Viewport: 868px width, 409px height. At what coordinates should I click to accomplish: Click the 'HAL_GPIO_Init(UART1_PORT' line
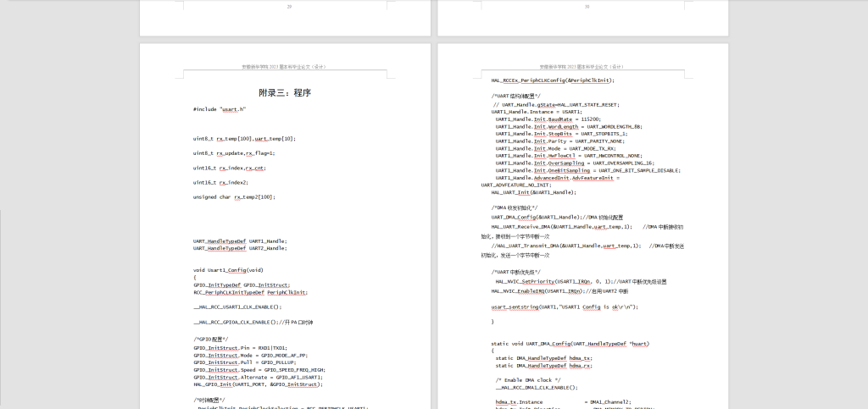[x=258, y=384]
